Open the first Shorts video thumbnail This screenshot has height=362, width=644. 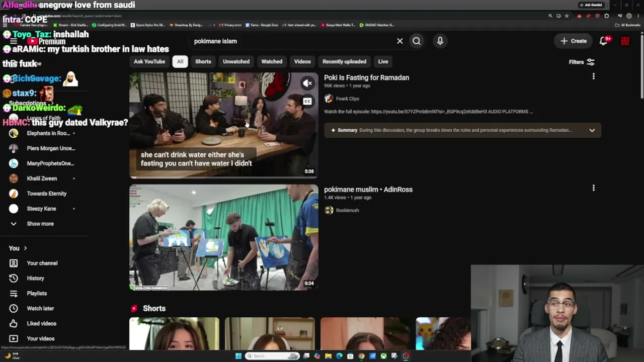click(x=174, y=333)
